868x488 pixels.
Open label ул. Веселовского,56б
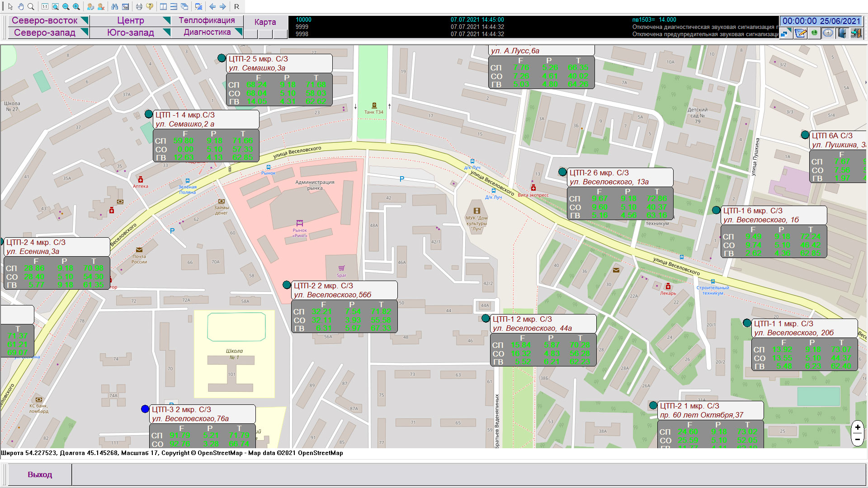pos(332,295)
